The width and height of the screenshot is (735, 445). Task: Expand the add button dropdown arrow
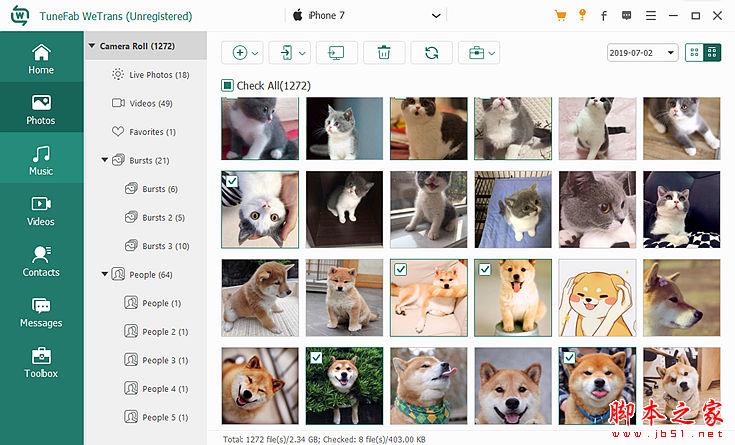(255, 53)
